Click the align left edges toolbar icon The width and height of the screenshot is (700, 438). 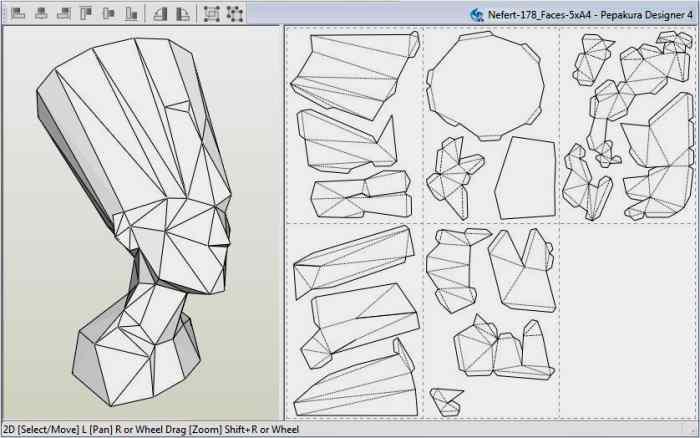coord(18,14)
